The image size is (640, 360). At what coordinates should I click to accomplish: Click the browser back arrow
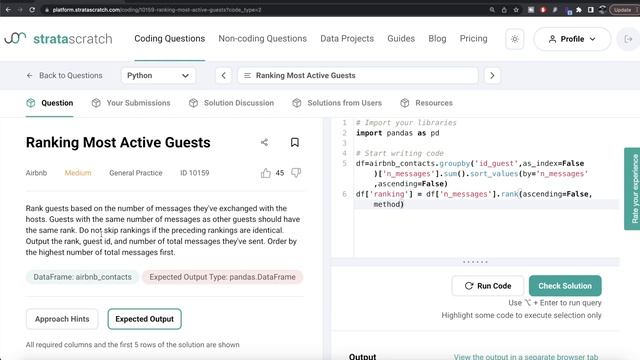[8, 9]
